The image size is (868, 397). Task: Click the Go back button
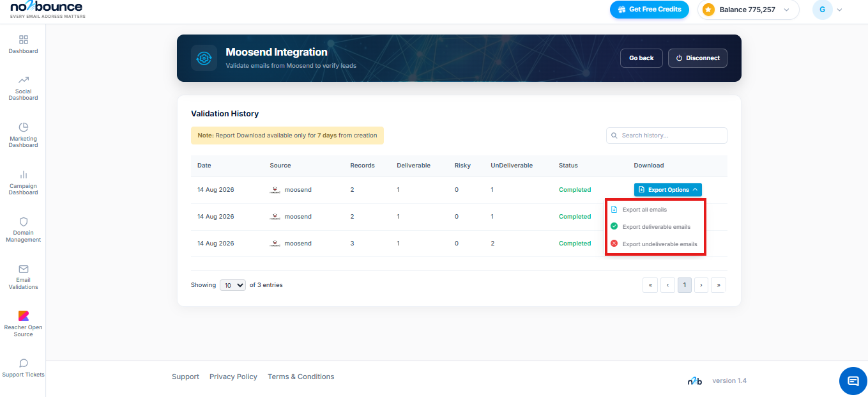pyautogui.click(x=641, y=58)
